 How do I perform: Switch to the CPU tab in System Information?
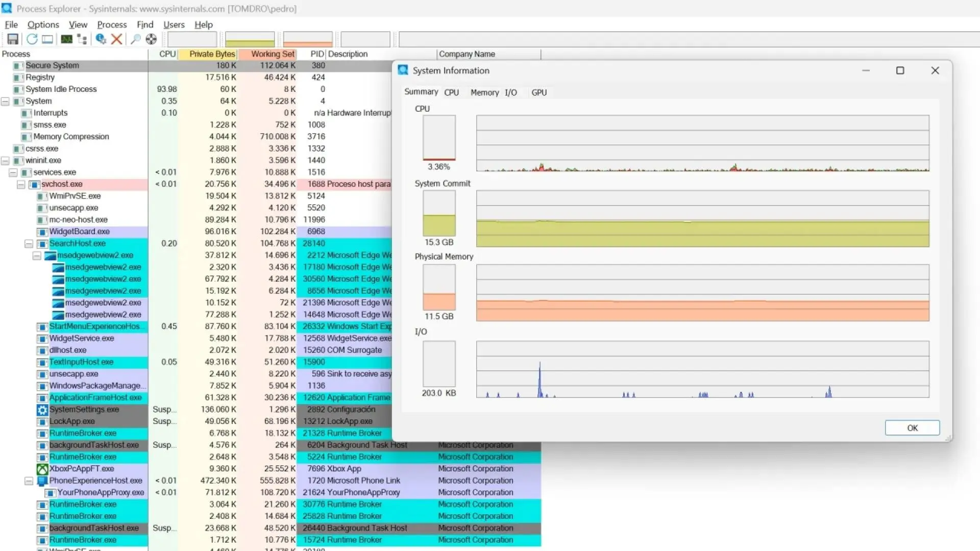click(452, 92)
